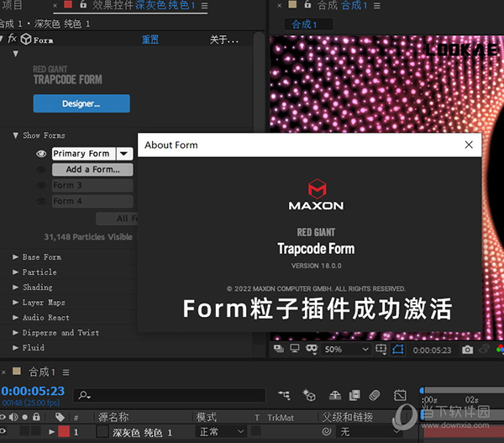This screenshot has height=443, width=504.
Task: Expand the Disperse and Twist group
Action: click(15, 332)
